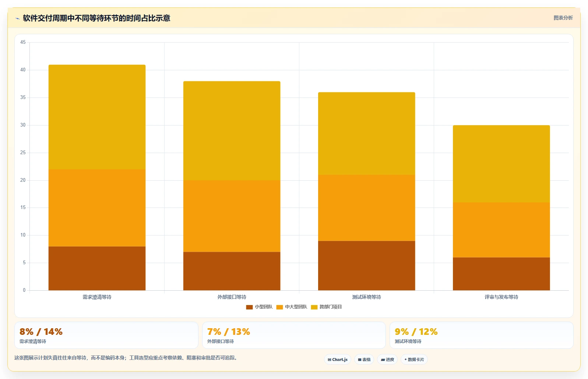Select 小型团队 segment of 外部接口等待 bar
The width and height of the screenshot is (588, 379).
tap(232, 271)
